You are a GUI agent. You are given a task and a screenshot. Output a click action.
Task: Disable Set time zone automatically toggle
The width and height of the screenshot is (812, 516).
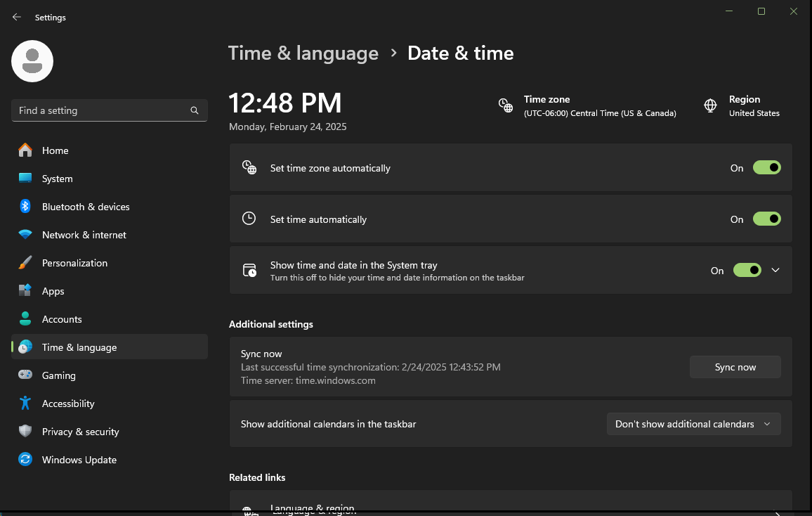point(766,168)
